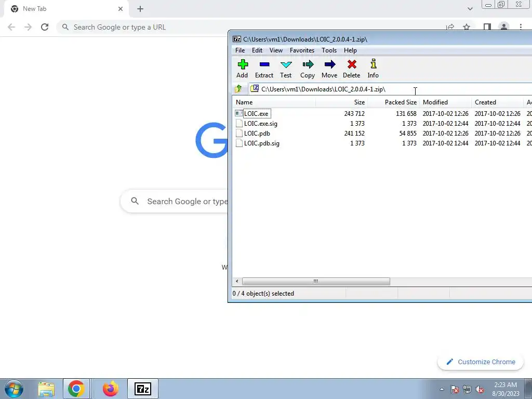Open the 7-Zip File menu
Viewport: 532px width, 399px height.
coord(240,50)
